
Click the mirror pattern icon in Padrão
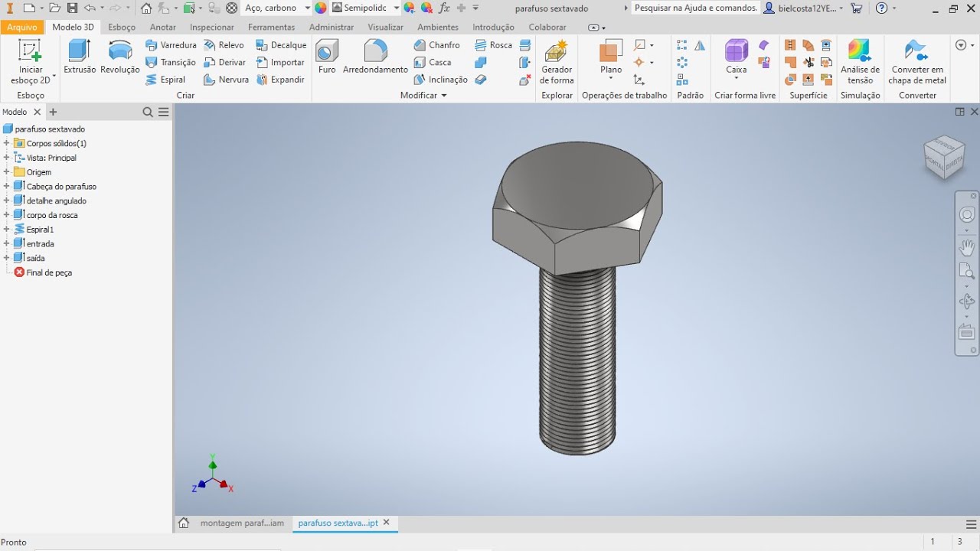(700, 46)
